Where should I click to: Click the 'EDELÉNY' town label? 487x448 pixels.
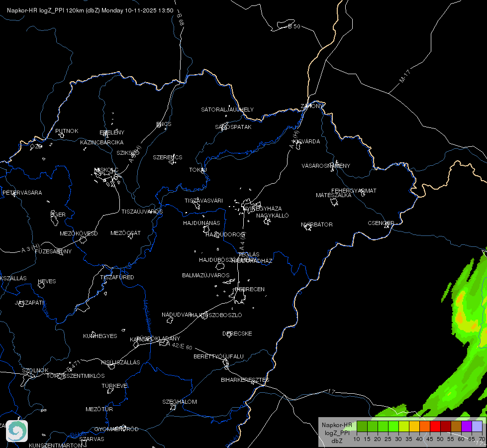[x=112, y=132]
